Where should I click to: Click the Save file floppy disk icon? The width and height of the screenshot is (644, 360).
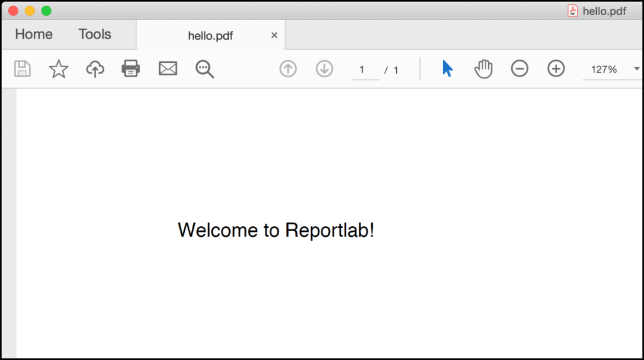22,68
